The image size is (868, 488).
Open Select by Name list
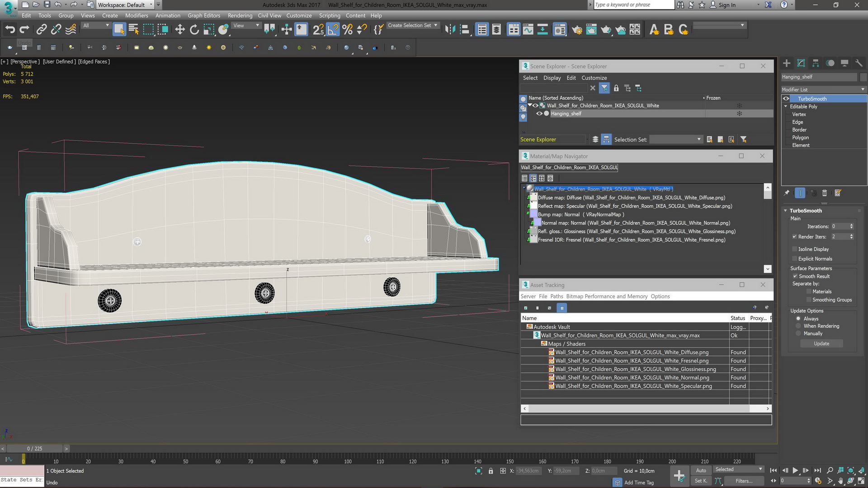tap(134, 30)
